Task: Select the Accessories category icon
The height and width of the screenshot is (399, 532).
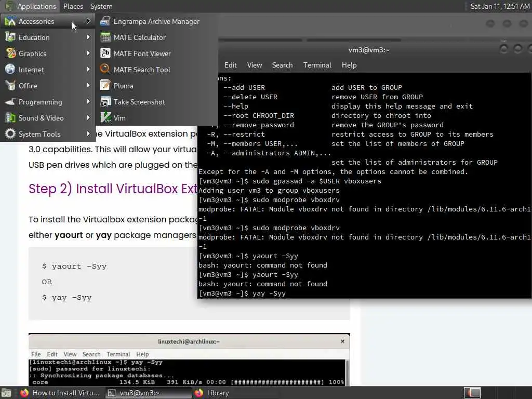Action: tap(10, 21)
